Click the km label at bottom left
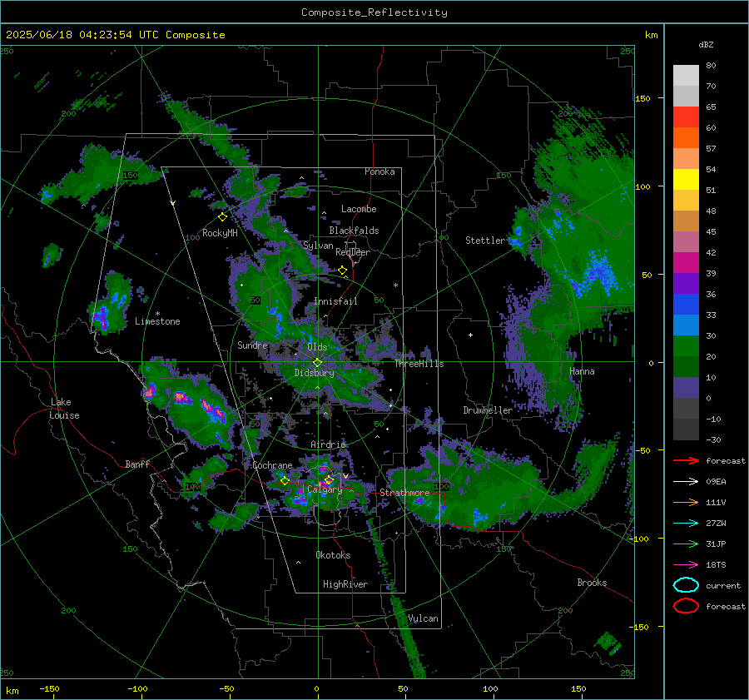Viewport: 749px width, 700px height. (12, 691)
